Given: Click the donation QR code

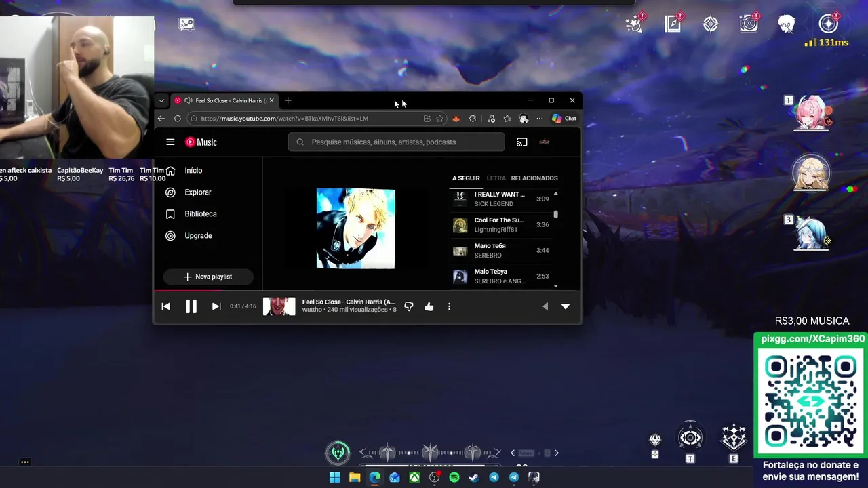Looking at the screenshot, I should [x=811, y=401].
